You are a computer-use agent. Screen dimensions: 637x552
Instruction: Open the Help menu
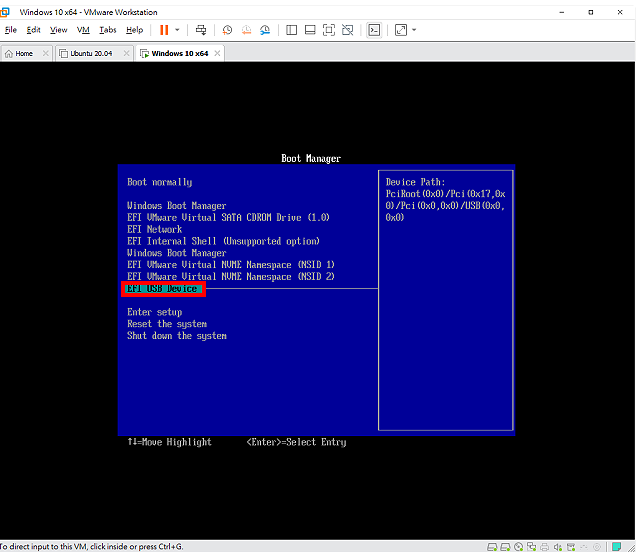(x=134, y=30)
